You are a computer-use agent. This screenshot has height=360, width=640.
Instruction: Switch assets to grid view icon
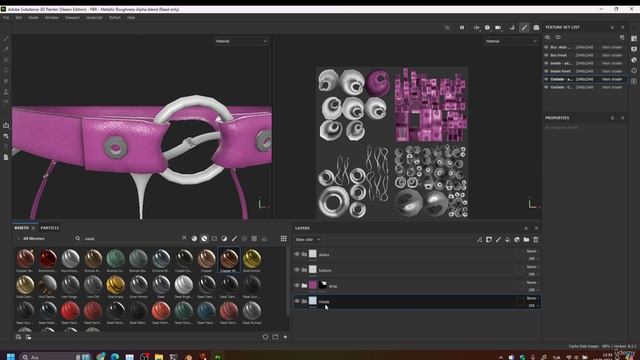click(284, 239)
